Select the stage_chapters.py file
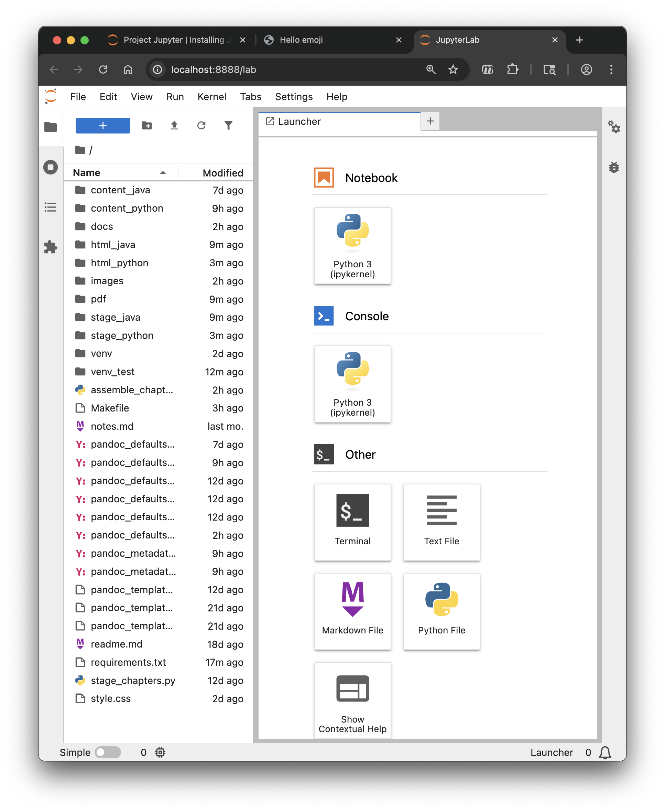Viewport: 665px width, 812px height. 158,681
